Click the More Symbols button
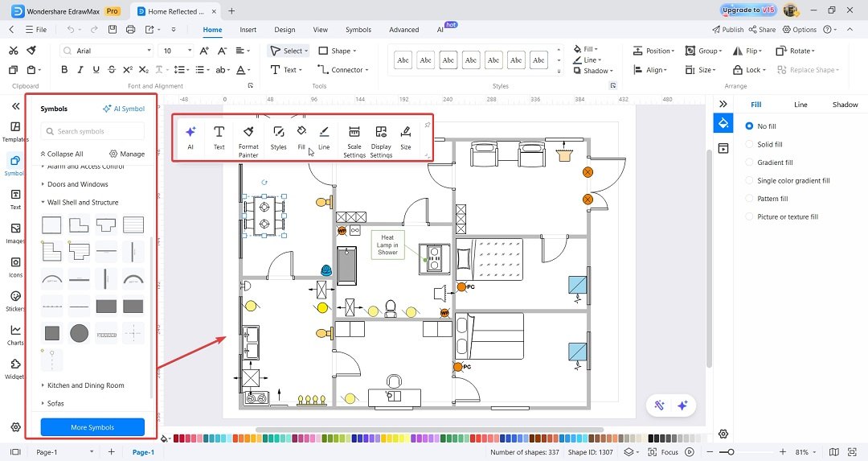The height and width of the screenshot is (461, 868). click(x=92, y=427)
